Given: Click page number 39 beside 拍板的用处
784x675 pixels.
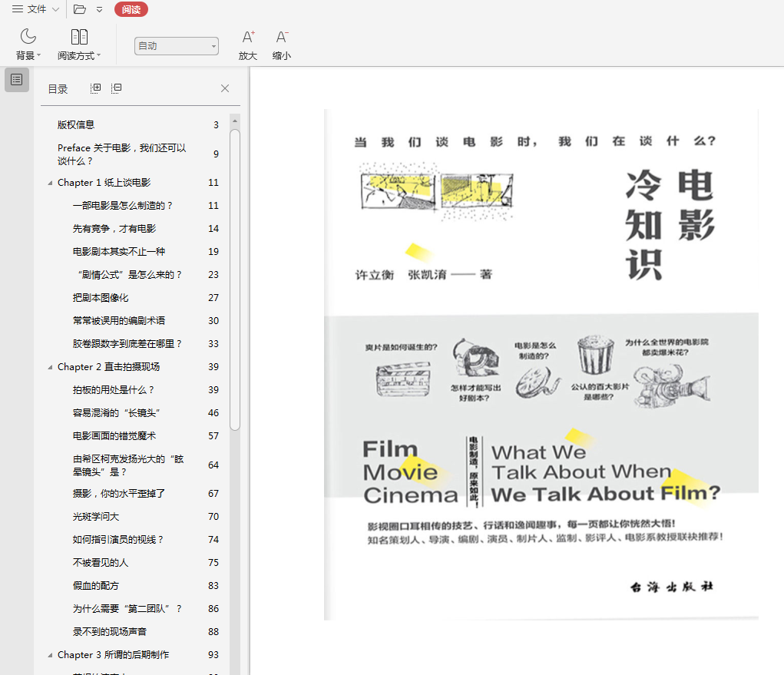Looking at the screenshot, I should pyautogui.click(x=213, y=389).
